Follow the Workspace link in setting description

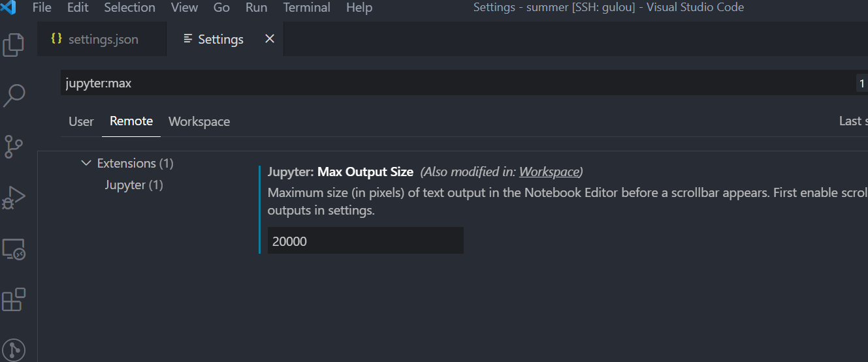[x=549, y=172]
